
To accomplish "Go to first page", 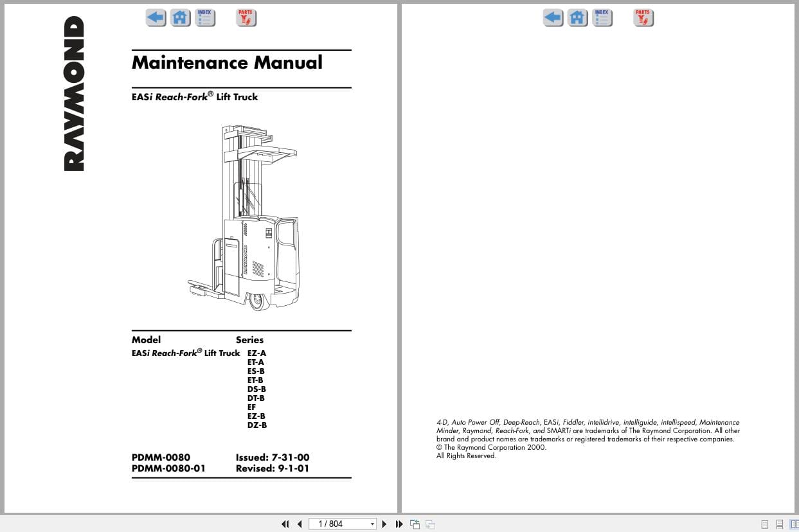I will point(285,524).
